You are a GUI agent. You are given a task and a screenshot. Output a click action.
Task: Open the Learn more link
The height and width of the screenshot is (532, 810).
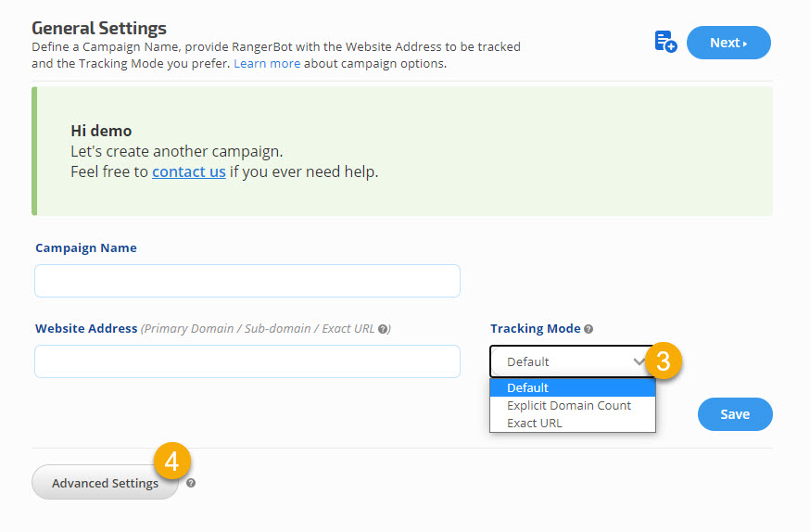pyautogui.click(x=267, y=64)
